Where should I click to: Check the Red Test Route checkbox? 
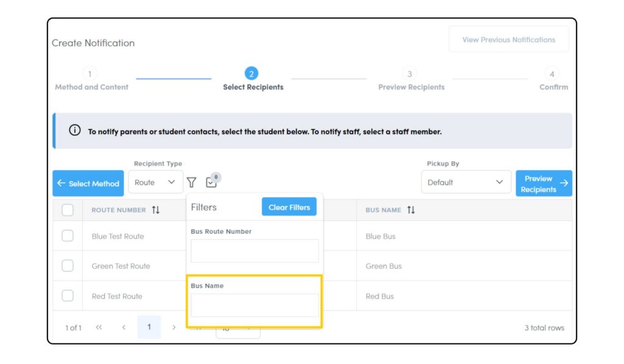pyautogui.click(x=68, y=296)
